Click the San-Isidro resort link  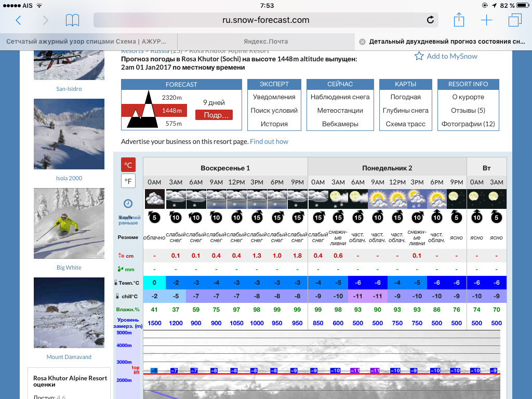(69, 89)
